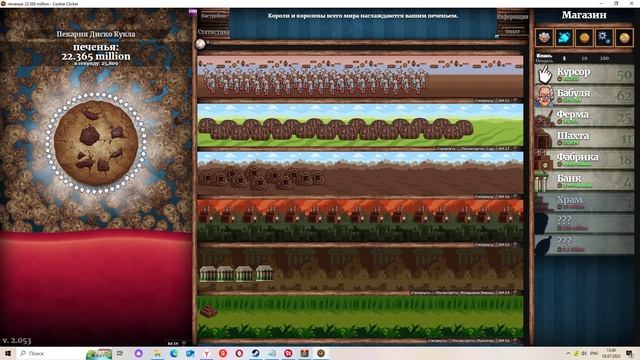Open the farm's garden minigame via Посмотреть
Screen dimensions: 640x360
tap(477, 149)
